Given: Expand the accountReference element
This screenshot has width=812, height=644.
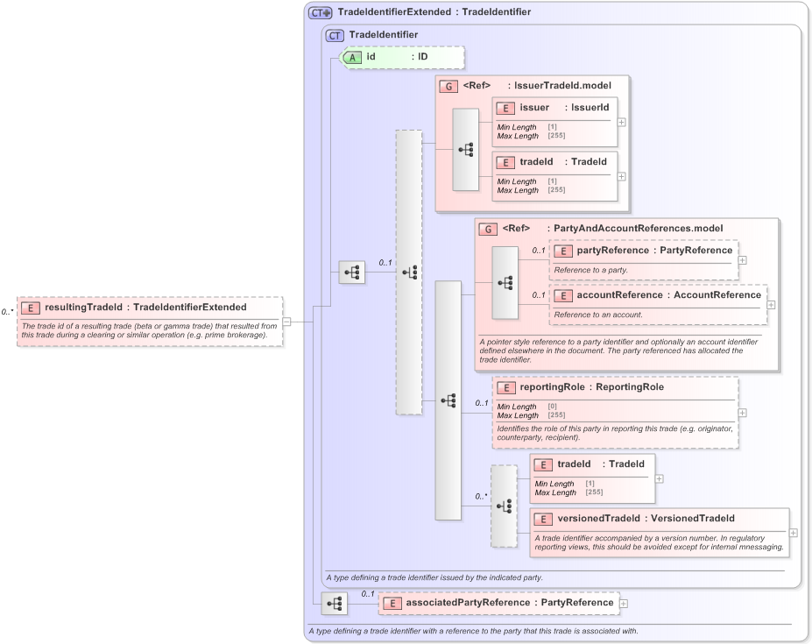Looking at the screenshot, I should click(x=771, y=305).
